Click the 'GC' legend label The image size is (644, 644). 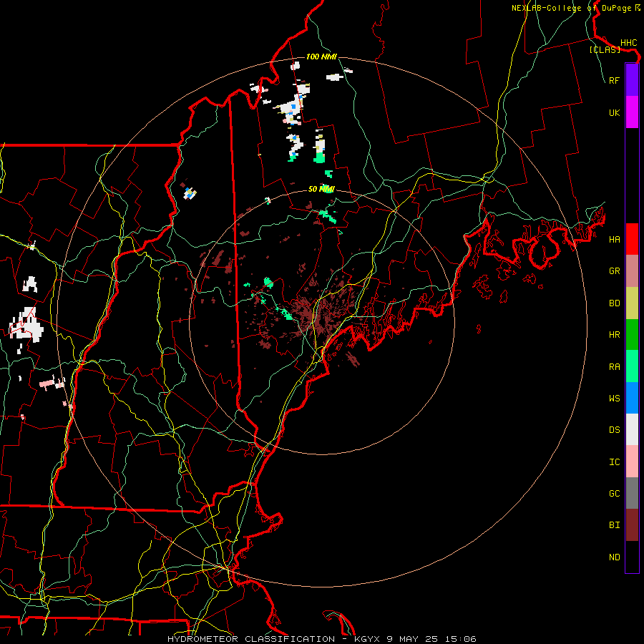pos(615,494)
